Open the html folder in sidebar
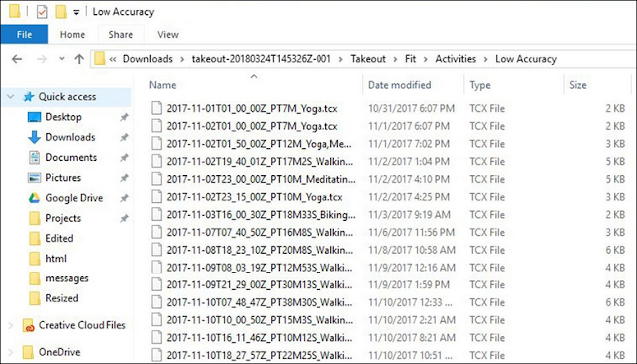The width and height of the screenshot is (637, 364). (56, 259)
